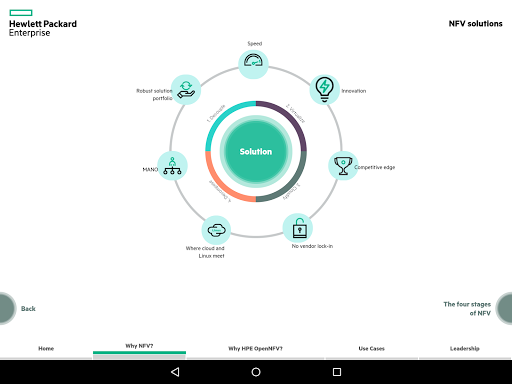Open the MANO hierarchy icon
The height and width of the screenshot is (384, 512).
172,166
